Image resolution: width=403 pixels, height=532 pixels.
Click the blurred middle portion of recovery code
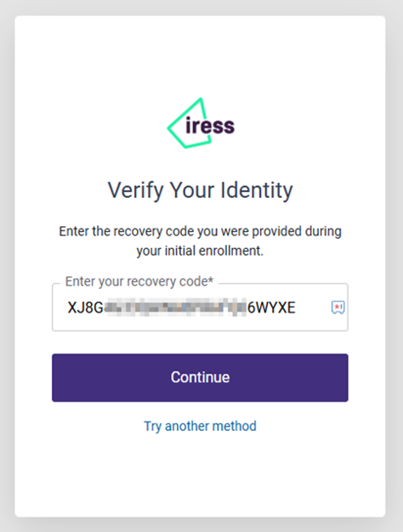point(175,308)
